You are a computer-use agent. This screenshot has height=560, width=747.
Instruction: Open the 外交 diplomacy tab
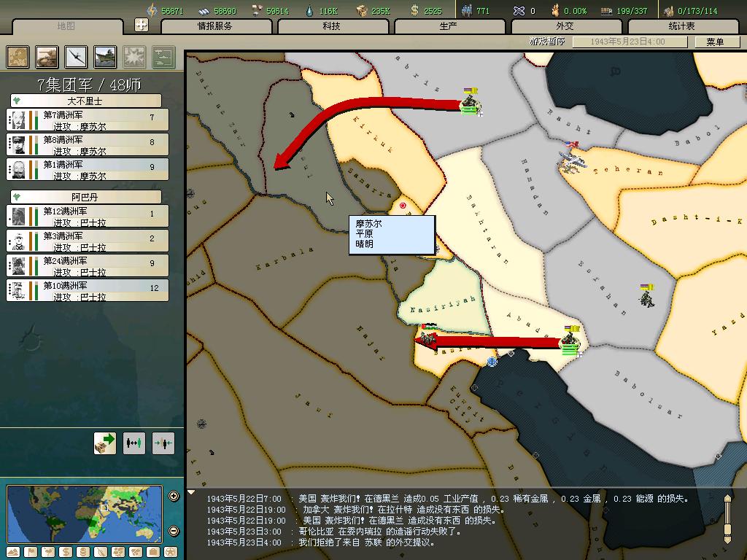565,26
